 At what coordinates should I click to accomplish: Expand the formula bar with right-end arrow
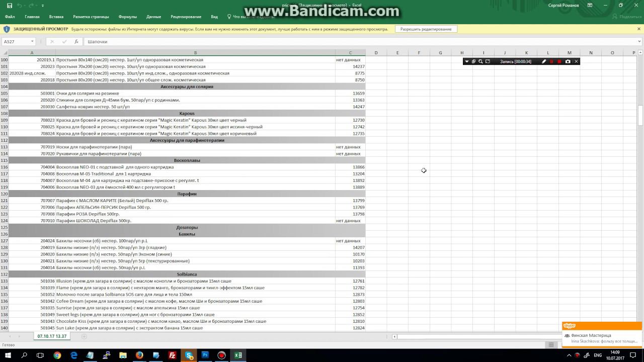tap(639, 42)
